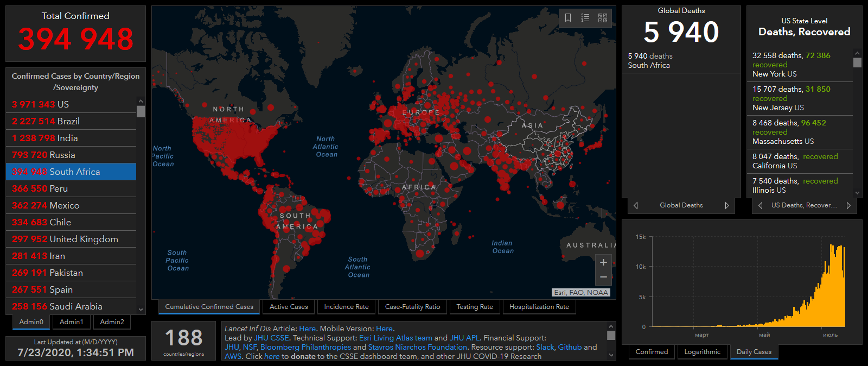Viewport: 868px width, 366px height.
Task: Show the map legend list icon
Action: point(585,18)
